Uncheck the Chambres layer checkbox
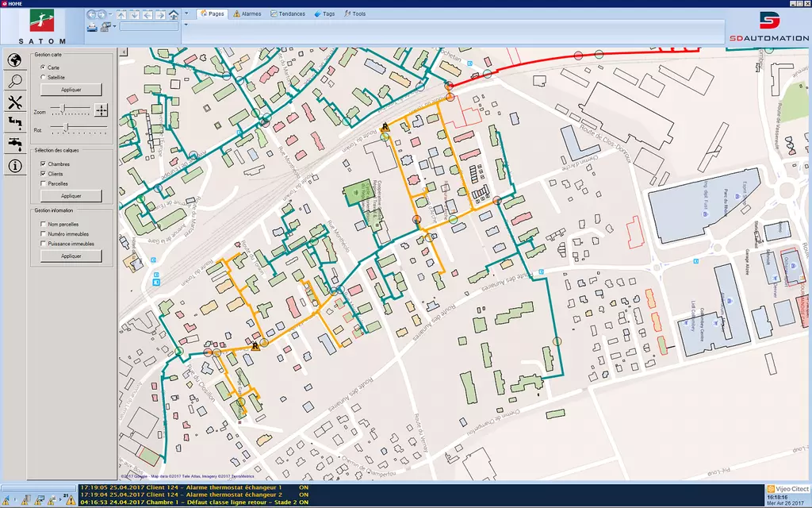The width and height of the screenshot is (812, 508). click(x=43, y=163)
